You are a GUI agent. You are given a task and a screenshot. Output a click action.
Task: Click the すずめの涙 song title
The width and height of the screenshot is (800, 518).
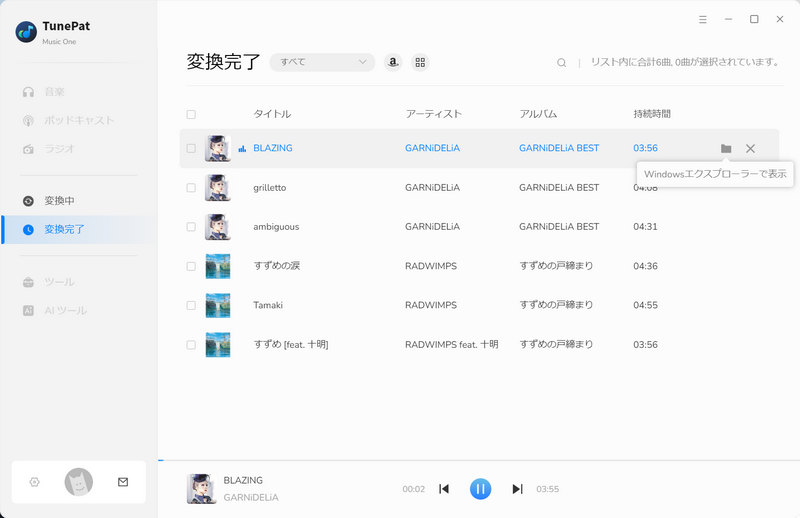pos(277,266)
